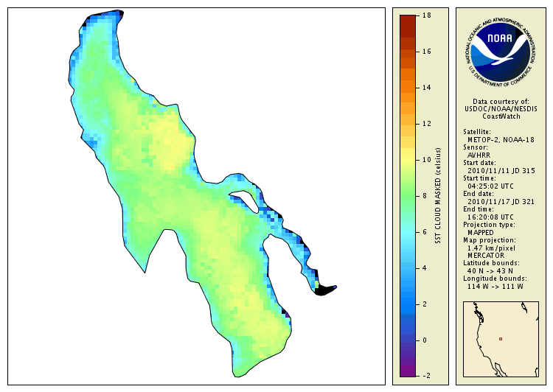Click the 'SST CLOUD MASKED (celsius)' axis label
The width and height of the screenshot is (553, 392).
[x=438, y=196]
